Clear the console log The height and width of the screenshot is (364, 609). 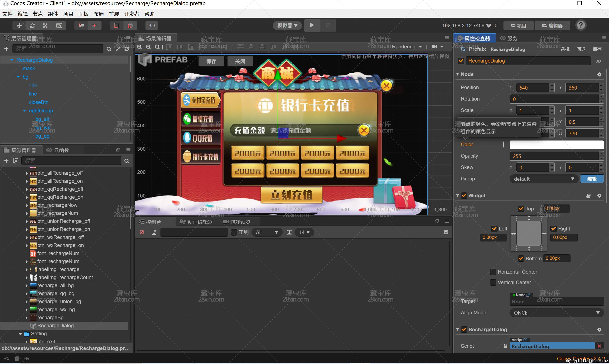click(x=142, y=232)
